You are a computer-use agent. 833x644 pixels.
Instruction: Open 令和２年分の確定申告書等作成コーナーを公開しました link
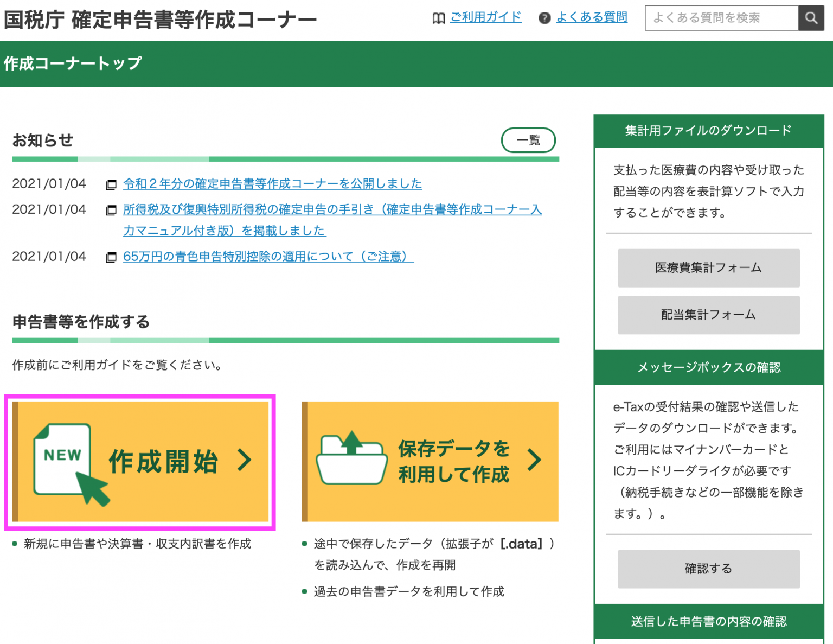pyautogui.click(x=273, y=184)
